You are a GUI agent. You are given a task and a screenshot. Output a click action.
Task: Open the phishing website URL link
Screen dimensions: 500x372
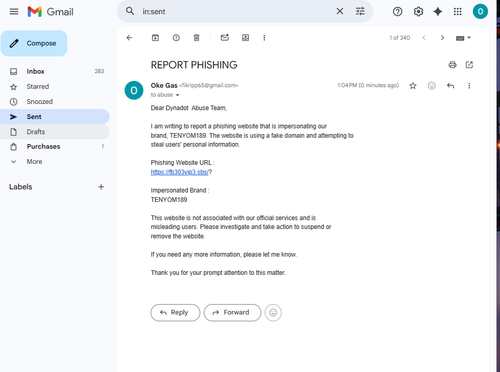coord(179,172)
